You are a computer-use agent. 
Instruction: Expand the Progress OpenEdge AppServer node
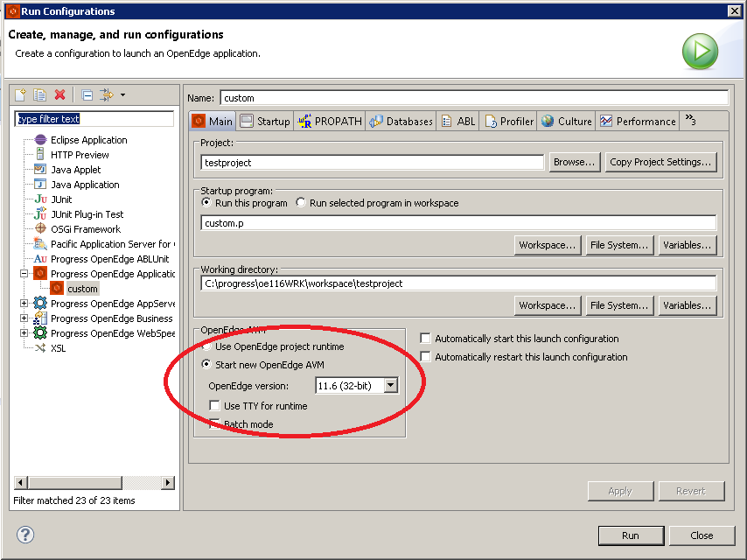click(x=23, y=303)
